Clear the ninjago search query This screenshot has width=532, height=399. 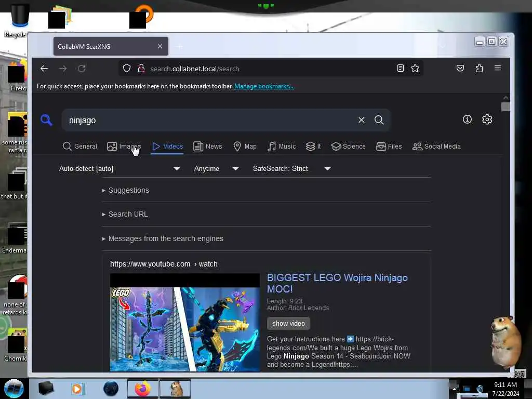tap(362, 120)
